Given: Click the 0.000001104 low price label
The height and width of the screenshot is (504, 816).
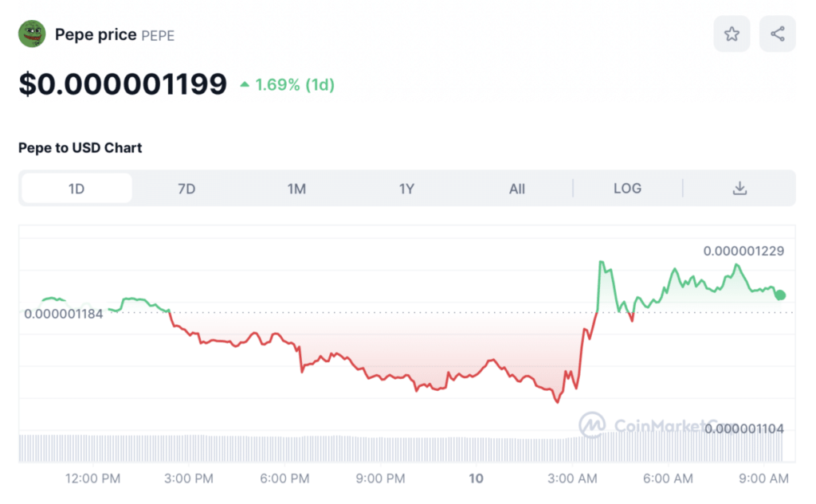Looking at the screenshot, I should [743, 428].
